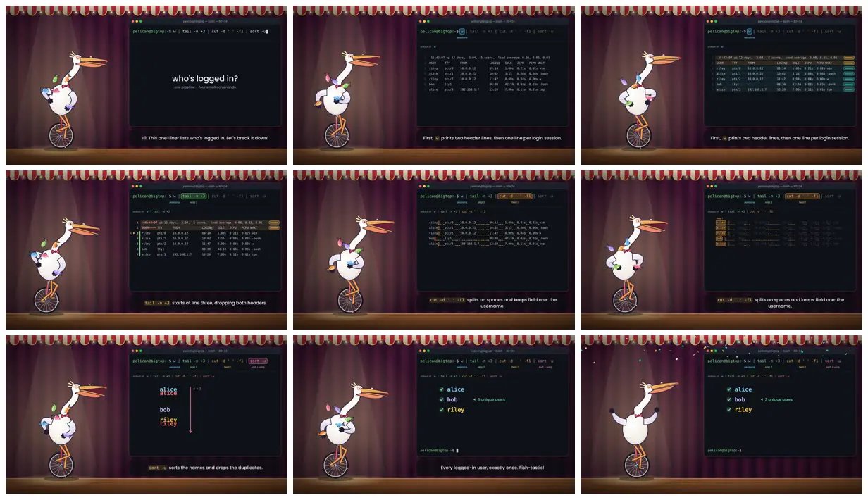Click "3 unique users" label in the "Fish-tastic!" frame
This screenshot has height=500, width=868.
click(490, 399)
